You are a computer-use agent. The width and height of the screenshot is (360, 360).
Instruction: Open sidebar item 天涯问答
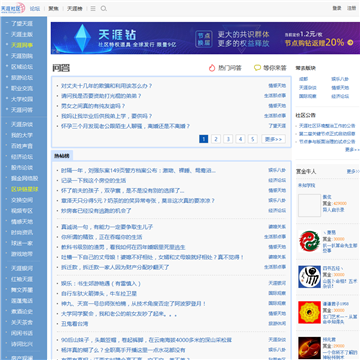click(x=22, y=110)
